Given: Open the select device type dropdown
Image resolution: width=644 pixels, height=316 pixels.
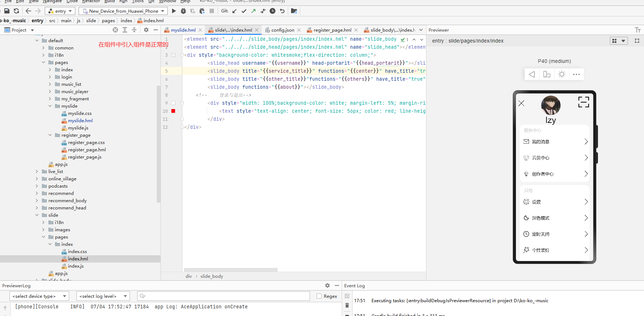Looking at the screenshot, I should 39,296.
